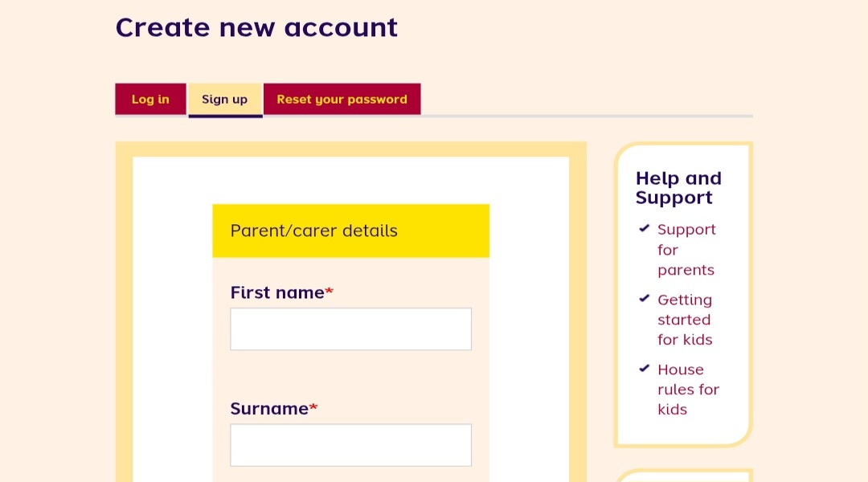This screenshot has width=868, height=482.
Task: Click the red asterisk next to First name
Action: click(330, 292)
